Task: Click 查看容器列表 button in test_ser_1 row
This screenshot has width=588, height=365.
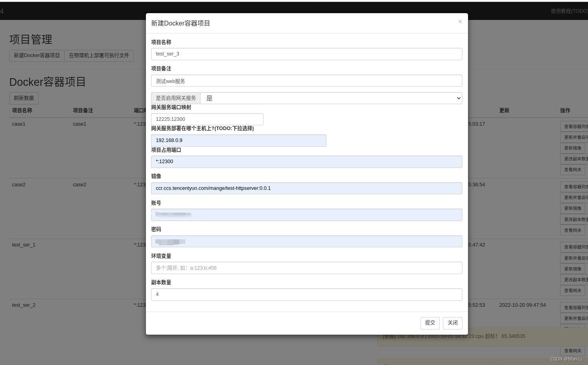Action: [x=574, y=247]
